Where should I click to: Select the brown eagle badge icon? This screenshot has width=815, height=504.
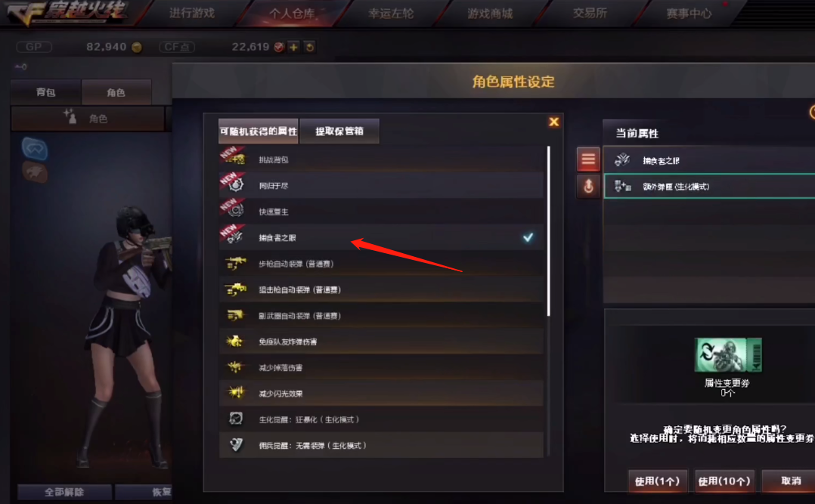(35, 172)
